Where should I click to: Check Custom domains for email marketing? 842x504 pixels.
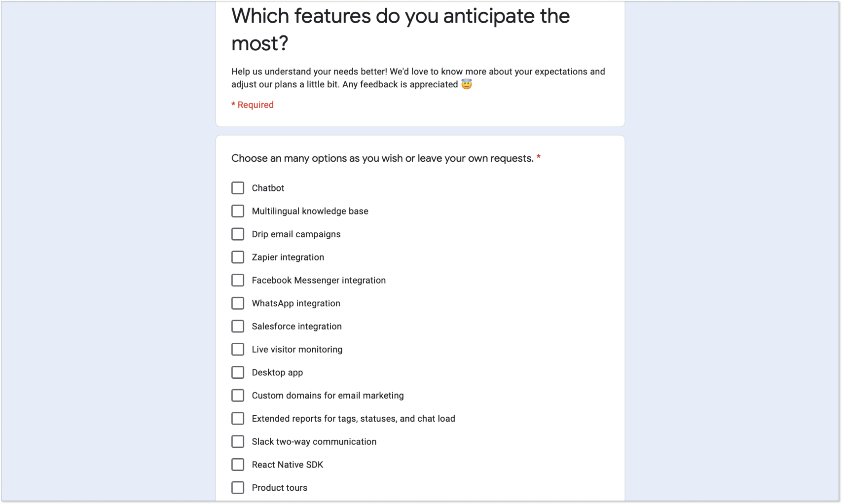tap(238, 396)
